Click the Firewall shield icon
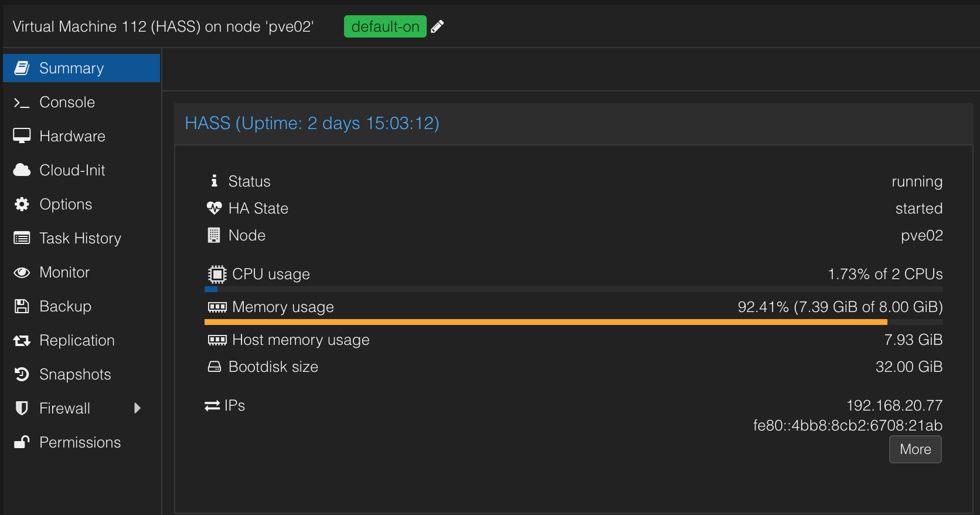This screenshot has width=980, height=515. [22, 408]
